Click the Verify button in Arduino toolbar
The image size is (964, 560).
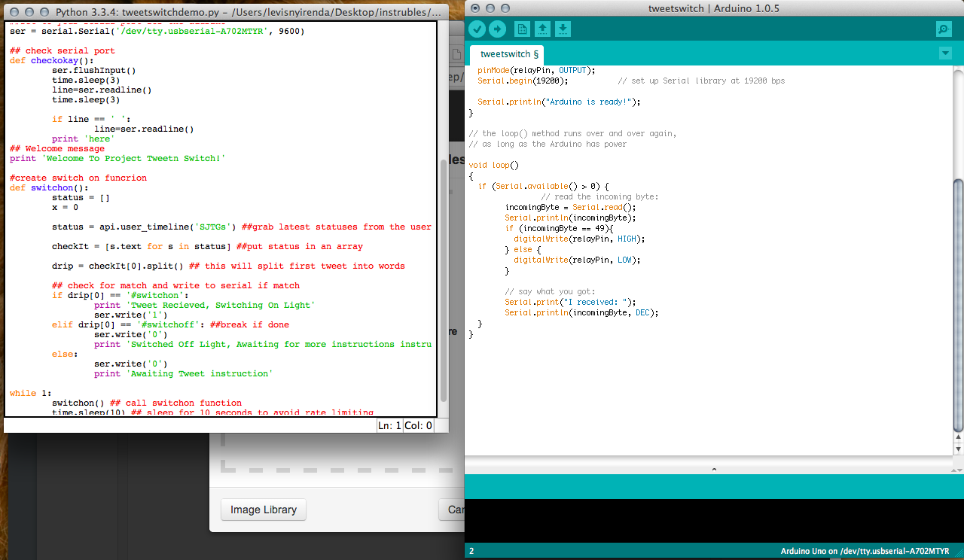(x=477, y=29)
